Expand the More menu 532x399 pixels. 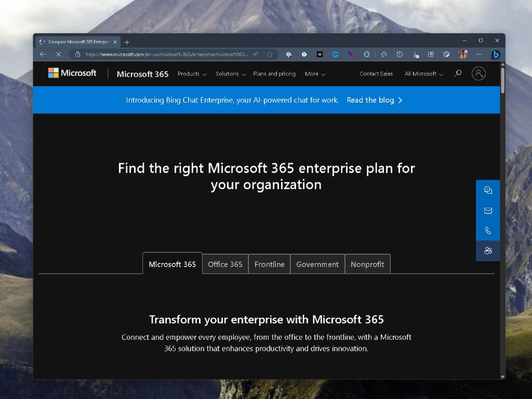click(315, 74)
